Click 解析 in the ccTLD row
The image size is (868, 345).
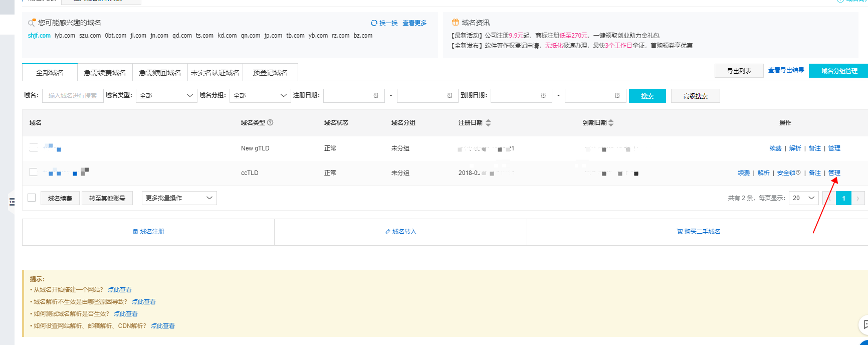(764, 172)
